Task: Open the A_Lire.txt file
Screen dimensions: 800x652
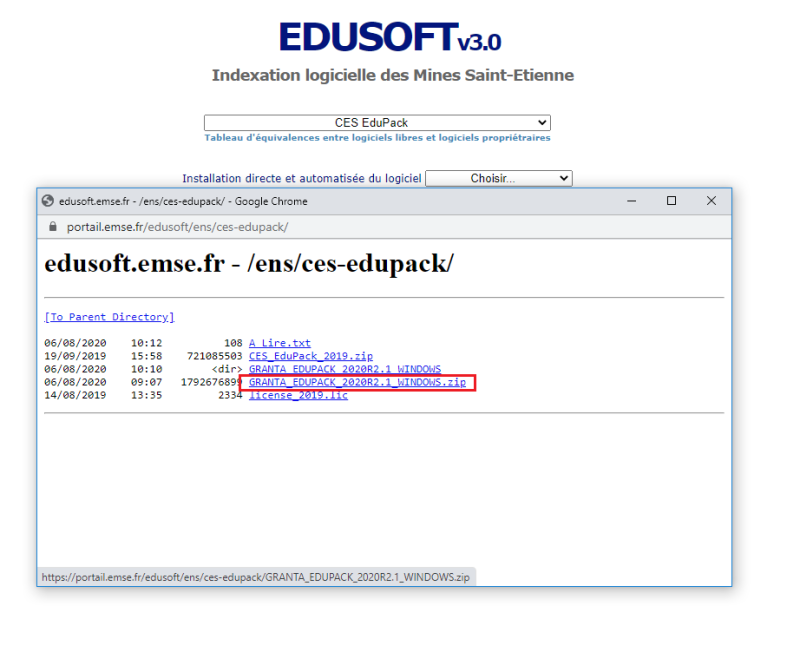Action: click(x=279, y=342)
